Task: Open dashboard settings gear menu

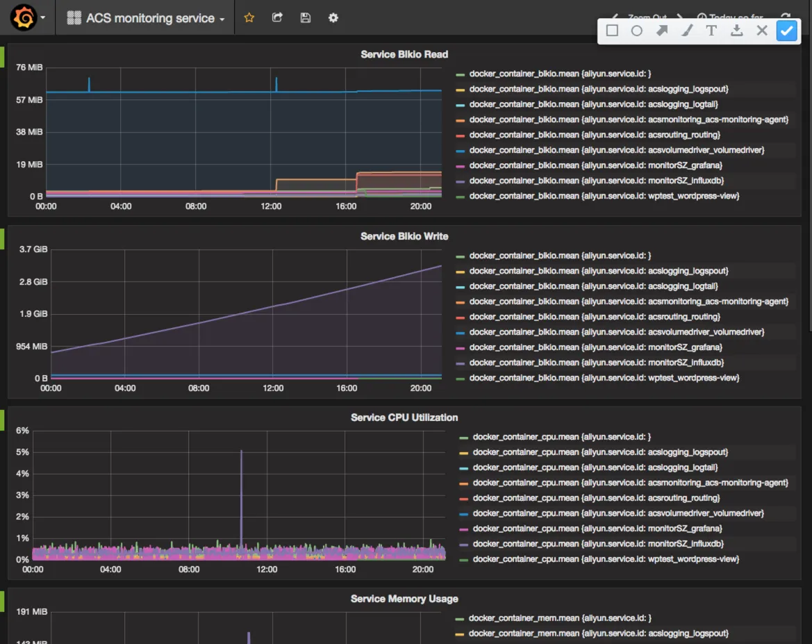Action: (333, 17)
